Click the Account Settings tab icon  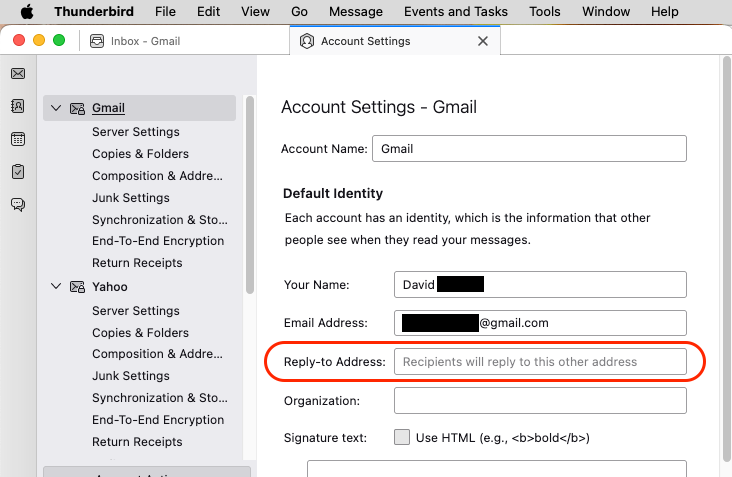click(307, 41)
